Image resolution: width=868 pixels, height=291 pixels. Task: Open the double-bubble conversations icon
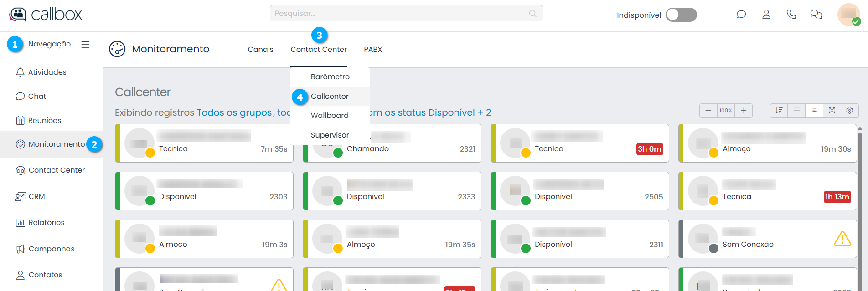pos(816,15)
